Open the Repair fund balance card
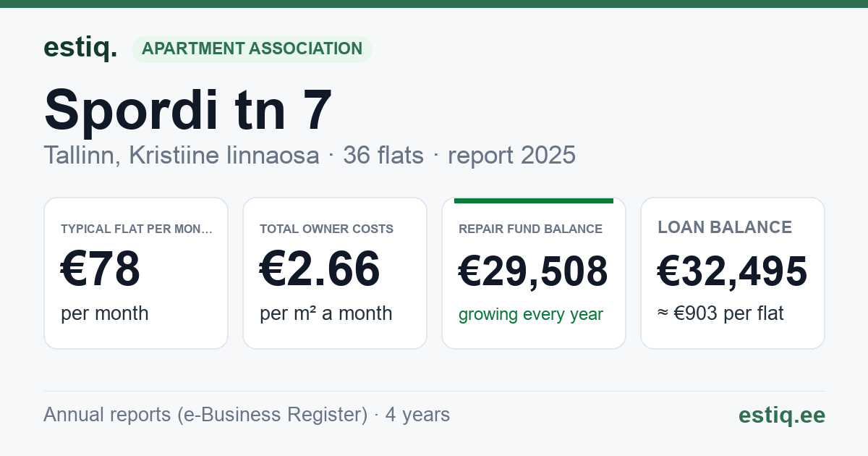868x456 pixels. tap(534, 273)
